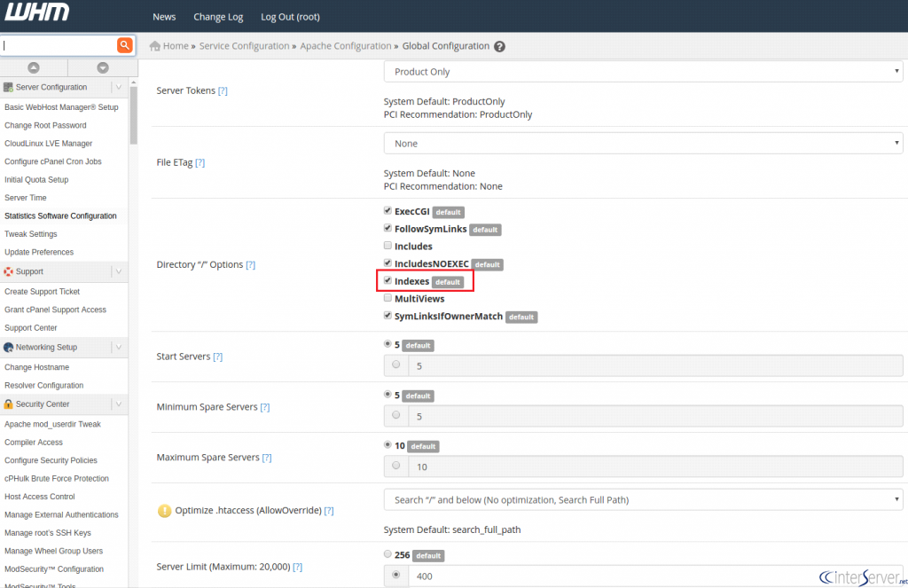Open Manage root's SSH Keys link
This screenshot has height=588, width=908.
(x=48, y=533)
